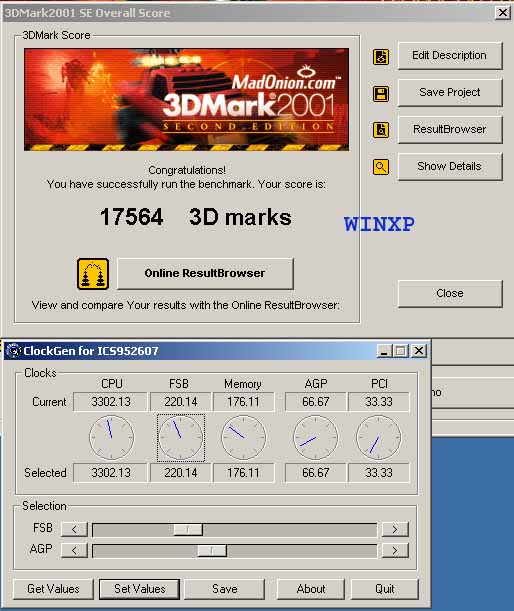Select the CPU clock dial gauge
514x611 pixels.
111,438
